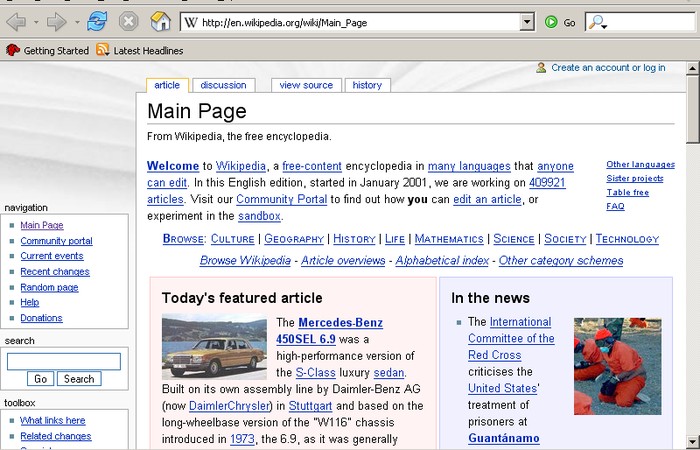
Task: Browse the Culture category
Action: (x=233, y=239)
